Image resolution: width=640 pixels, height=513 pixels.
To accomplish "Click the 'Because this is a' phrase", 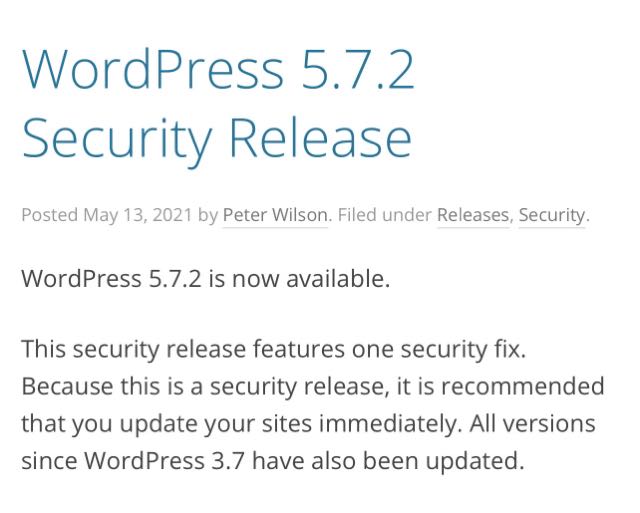I will 112,386.
